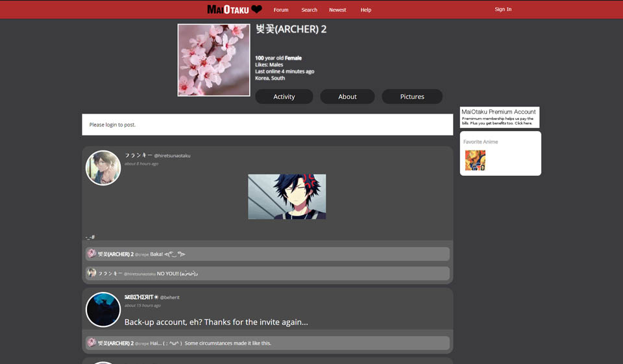623x364 pixels.
Task: Open the Forum menu item
Action: [x=281, y=10]
